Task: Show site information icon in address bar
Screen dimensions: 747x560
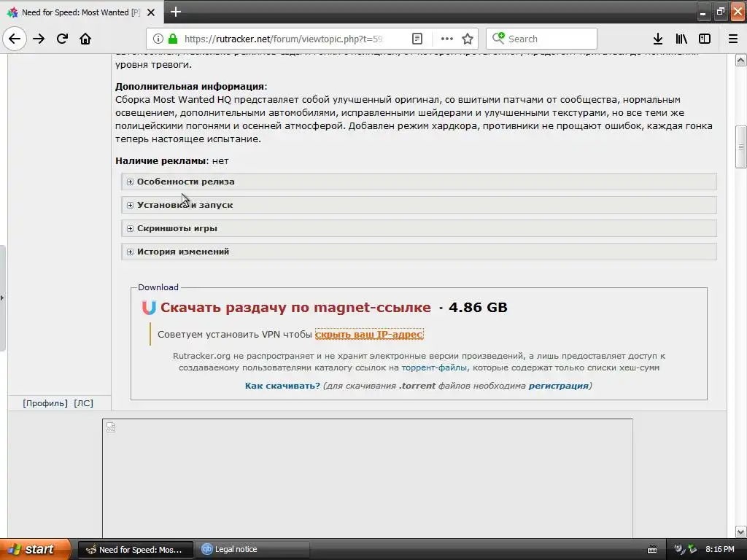Action: [x=158, y=39]
